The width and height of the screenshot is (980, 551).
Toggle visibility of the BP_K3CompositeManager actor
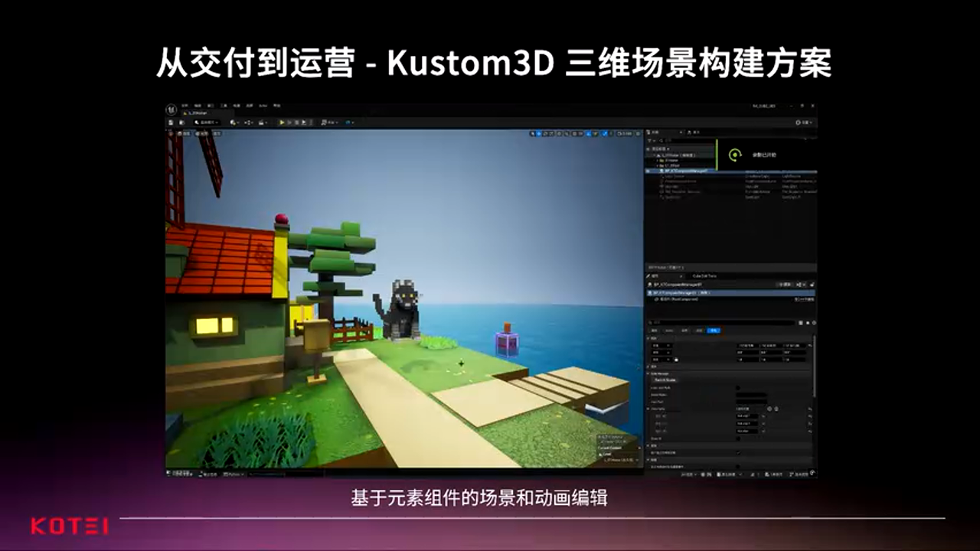point(647,171)
